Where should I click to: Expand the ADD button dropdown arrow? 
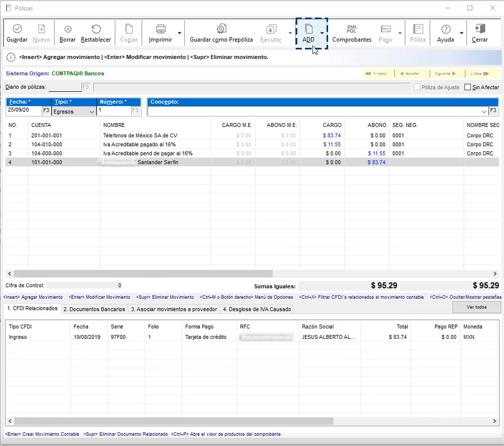322,33
